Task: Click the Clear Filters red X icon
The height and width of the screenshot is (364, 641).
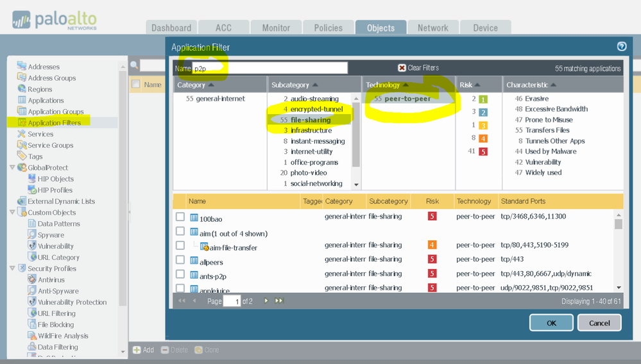Action: click(x=402, y=68)
